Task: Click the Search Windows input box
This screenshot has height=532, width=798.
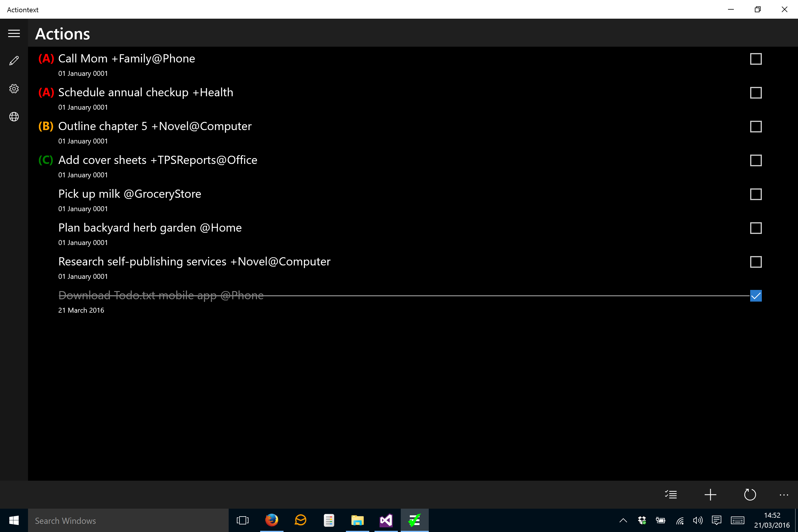Action: [x=128, y=520]
